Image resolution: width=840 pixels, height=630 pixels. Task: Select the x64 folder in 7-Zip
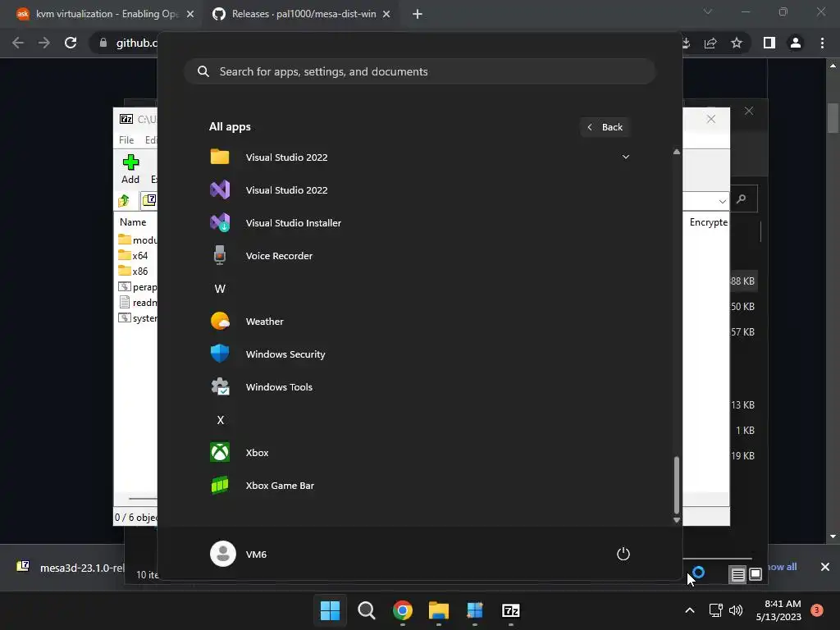point(134,256)
